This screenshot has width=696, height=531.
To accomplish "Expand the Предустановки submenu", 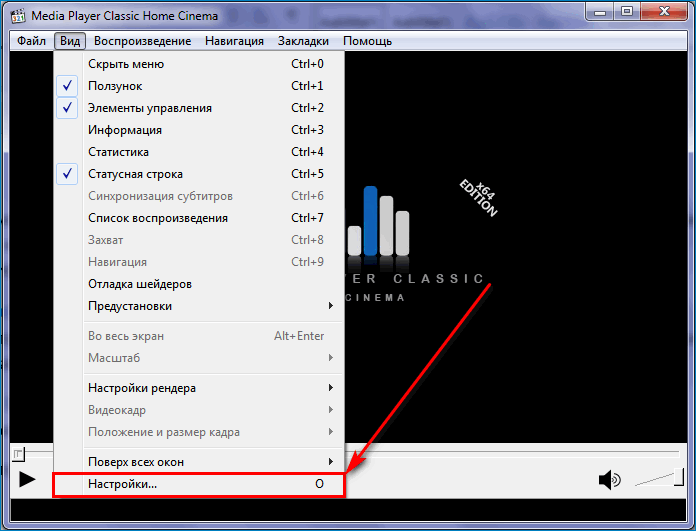I will pyautogui.click(x=199, y=306).
